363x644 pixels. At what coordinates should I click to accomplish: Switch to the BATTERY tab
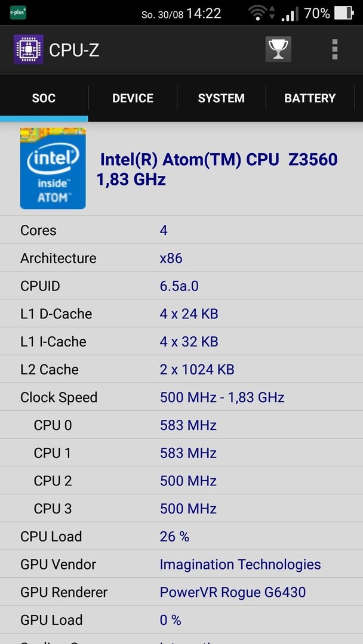click(x=310, y=98)
